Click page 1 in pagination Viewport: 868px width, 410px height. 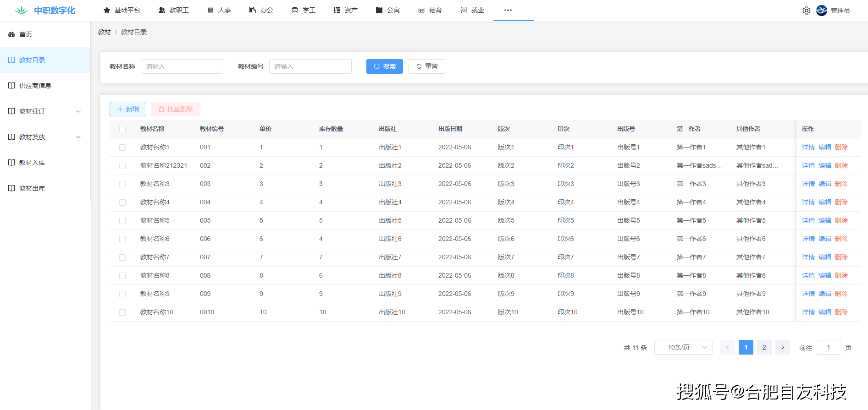[x=746, y=347]
